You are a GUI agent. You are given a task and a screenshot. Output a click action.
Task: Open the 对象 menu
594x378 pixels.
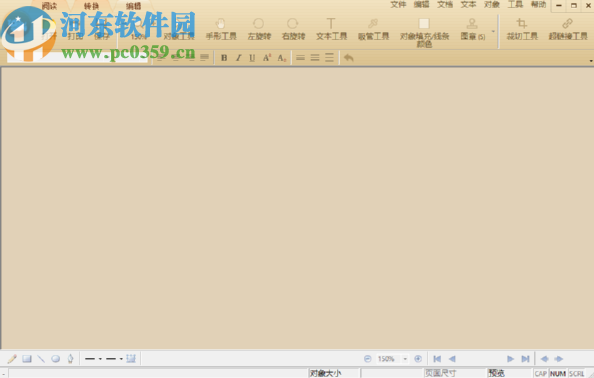click(x=492, y=5)
